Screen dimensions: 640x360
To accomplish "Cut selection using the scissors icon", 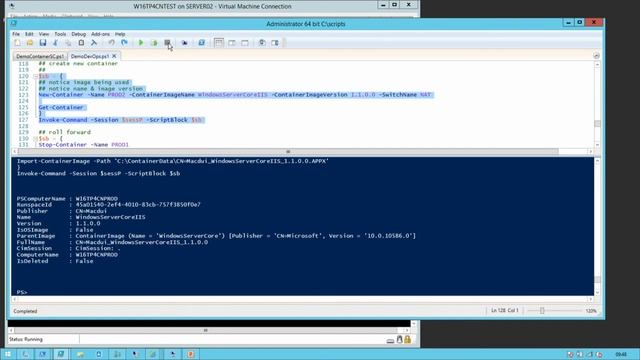I will 56,43.
